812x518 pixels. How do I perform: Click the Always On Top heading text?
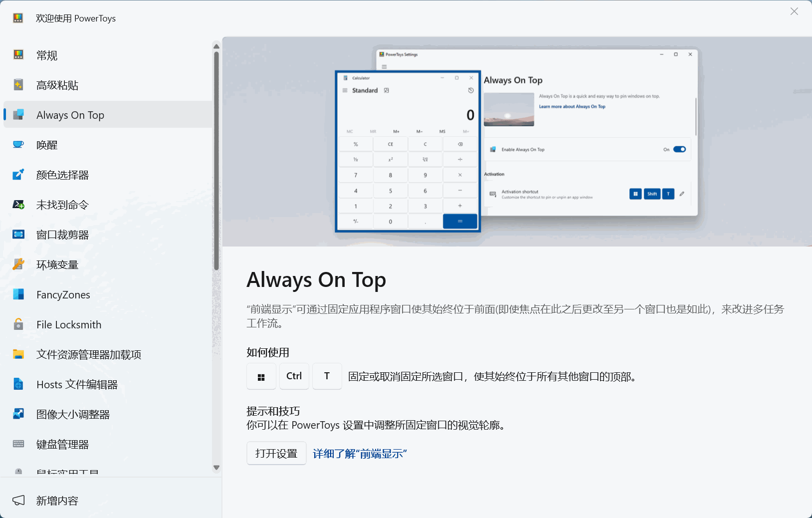[316, 280]
